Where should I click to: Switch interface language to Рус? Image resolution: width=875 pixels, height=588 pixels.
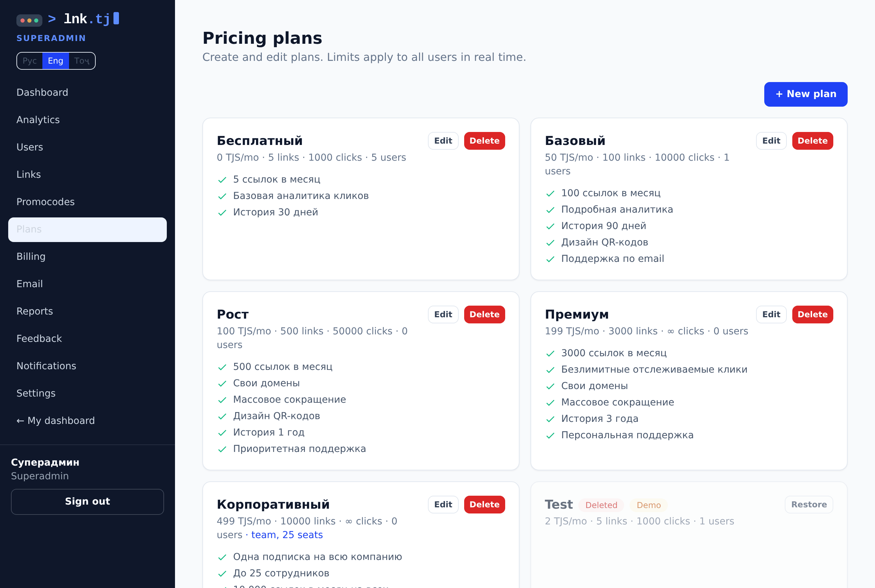(x=30, y=61)
